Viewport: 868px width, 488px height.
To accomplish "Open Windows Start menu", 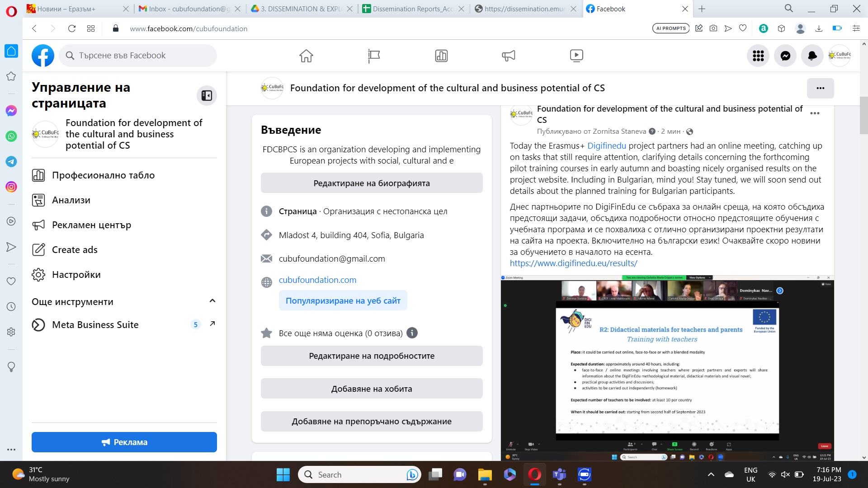I will click(x=283, y=474).
